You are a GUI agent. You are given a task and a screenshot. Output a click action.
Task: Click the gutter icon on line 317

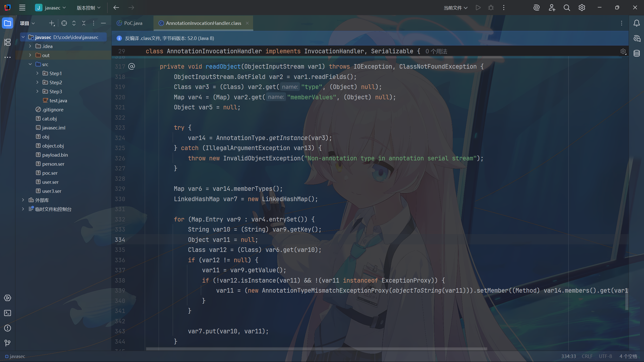132,66
